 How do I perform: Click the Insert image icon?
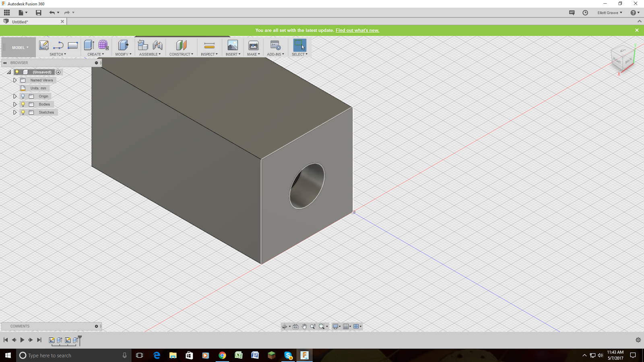pos(233,45)
